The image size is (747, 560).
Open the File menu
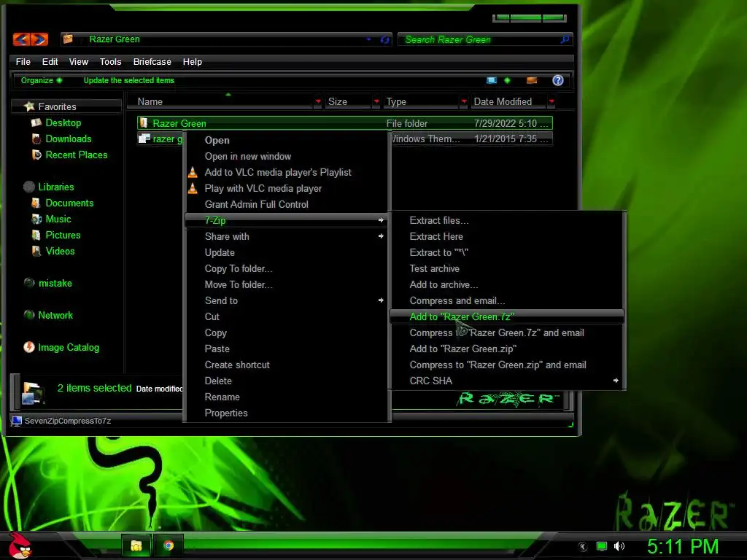coord(23,62)
